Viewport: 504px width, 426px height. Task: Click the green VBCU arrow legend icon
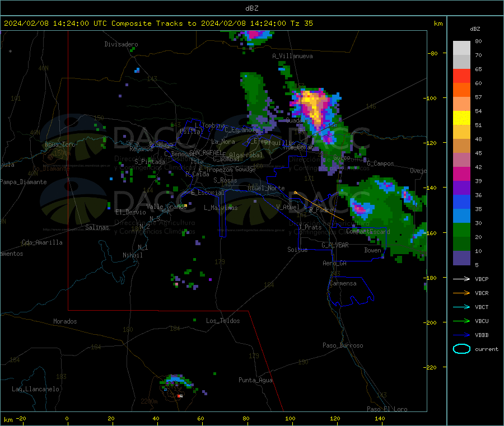461,321
